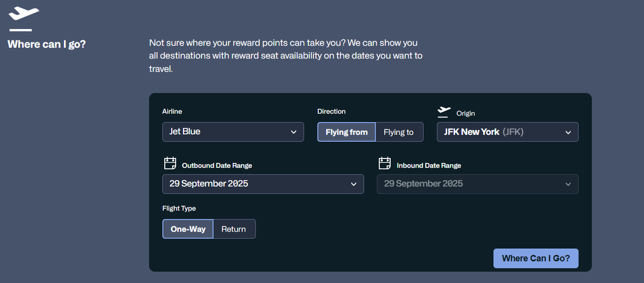644x283 pixels.
Task: Click the chevron arrow in Outbound date field
Action: point(354,184)
